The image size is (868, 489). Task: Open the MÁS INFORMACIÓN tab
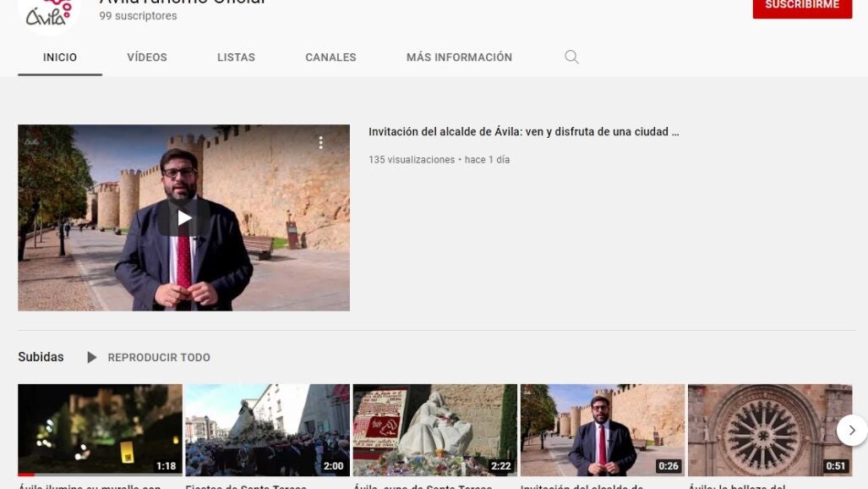pyautogui.click(x=459, y=58)
